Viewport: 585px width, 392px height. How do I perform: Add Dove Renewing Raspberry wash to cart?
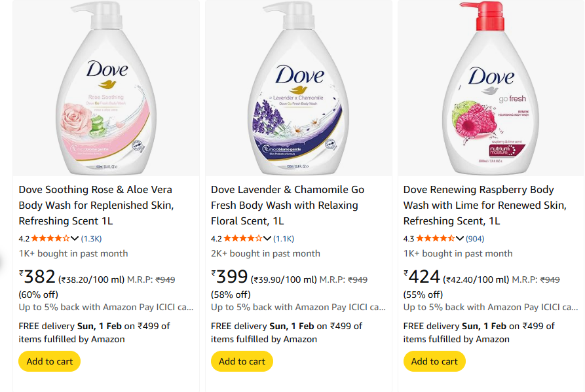434,361
